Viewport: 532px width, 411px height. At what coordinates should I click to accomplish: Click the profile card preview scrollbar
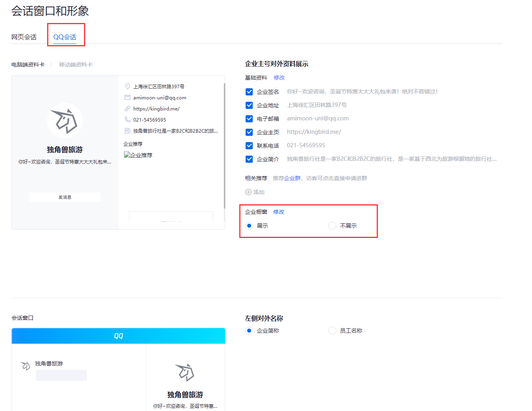point(225,146)
